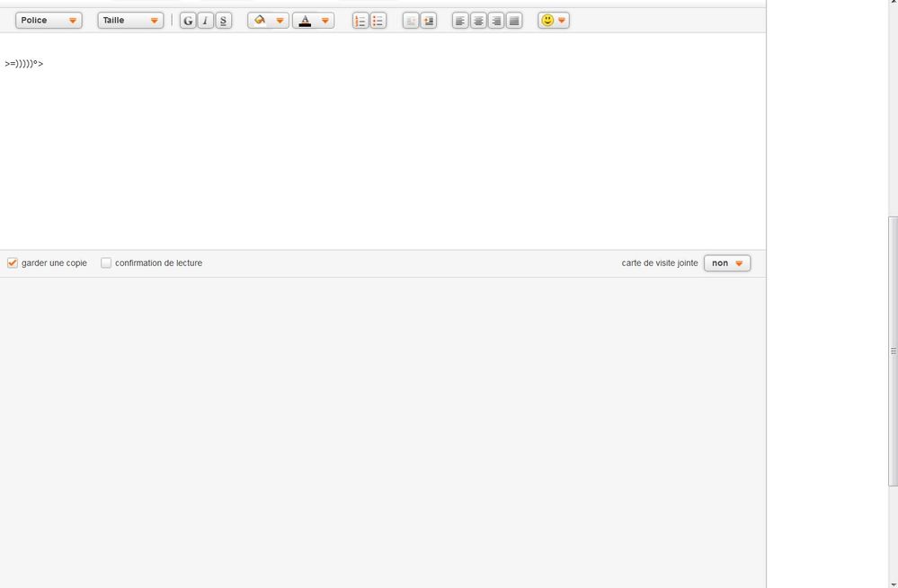
Task: Toggle bold (G) formatting button
Action: tap(188, 21)
